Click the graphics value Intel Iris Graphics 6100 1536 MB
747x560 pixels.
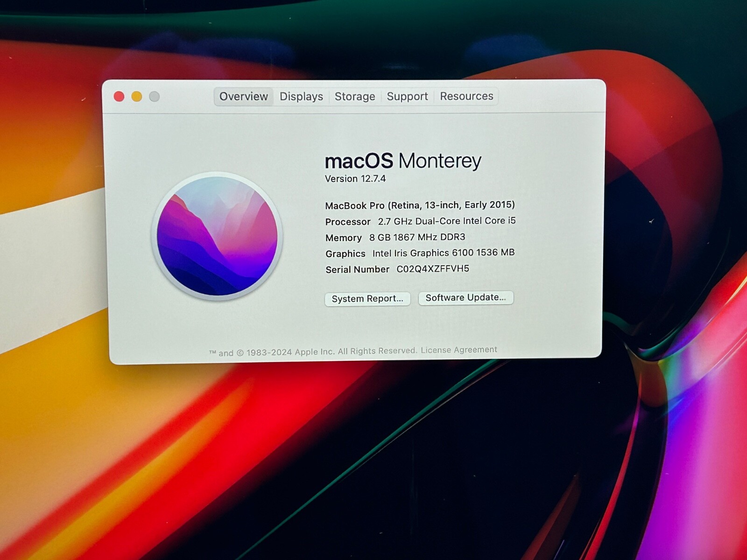coord(444,253)
